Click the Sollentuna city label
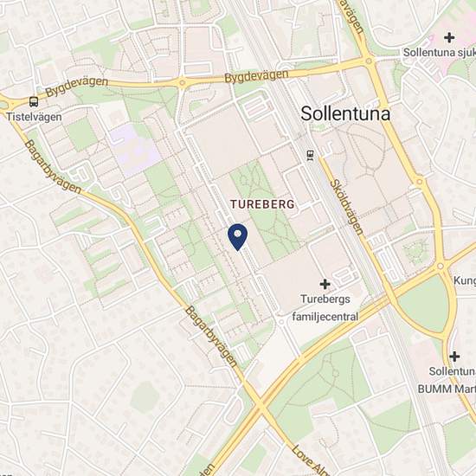The image size is (476, 476). point(345,113)
